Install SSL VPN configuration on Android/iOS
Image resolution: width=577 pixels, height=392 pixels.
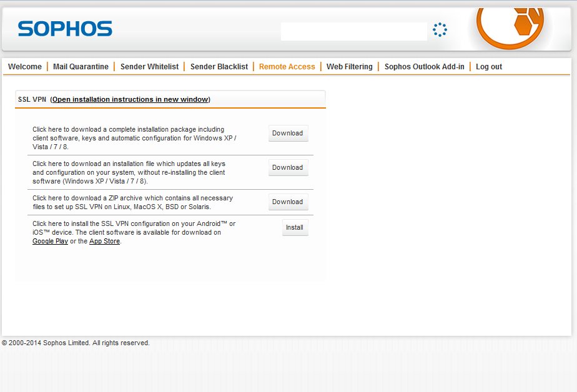tap(295, 227)
